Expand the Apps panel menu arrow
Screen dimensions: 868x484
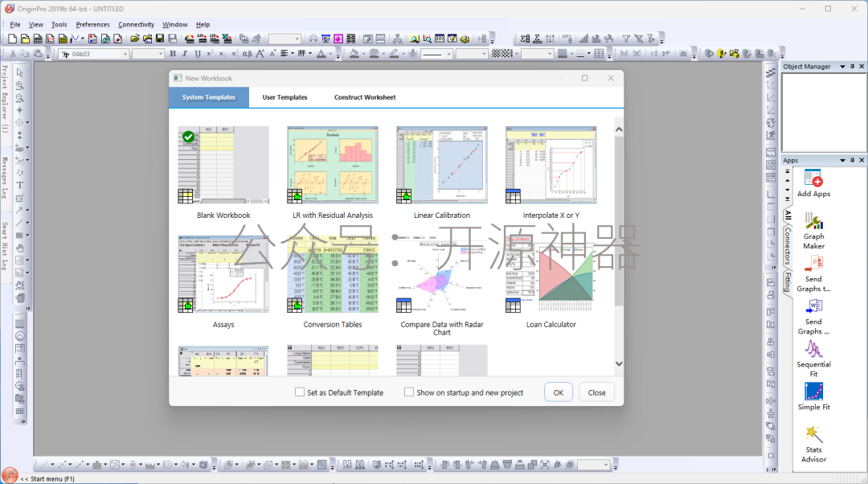click(842, 160)
